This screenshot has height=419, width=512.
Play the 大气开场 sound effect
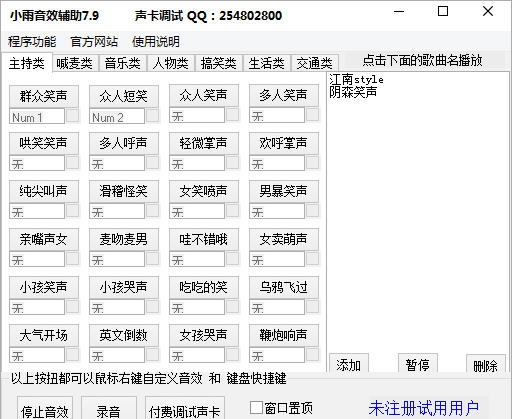(44, 335)
